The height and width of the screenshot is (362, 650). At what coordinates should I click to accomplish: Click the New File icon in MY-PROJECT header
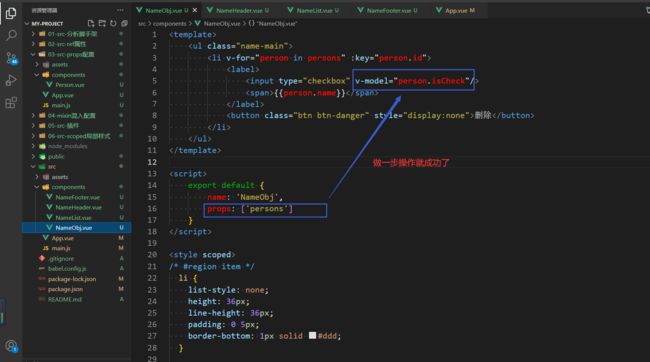(91, 24)
